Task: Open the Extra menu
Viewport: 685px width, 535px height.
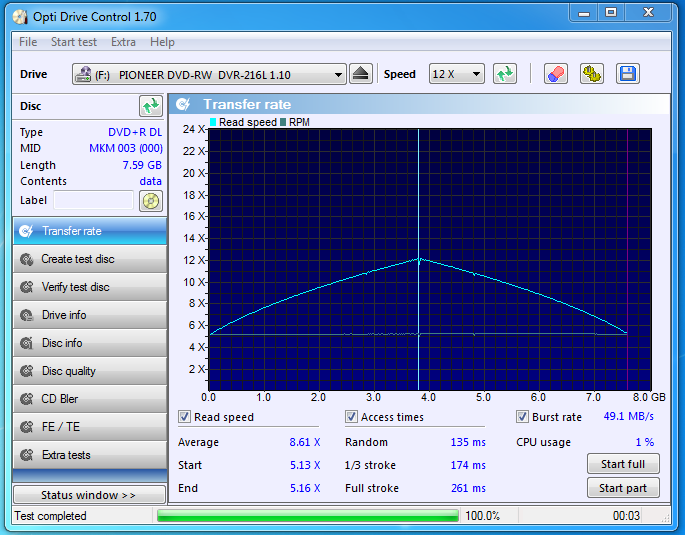Action: click(x=123, y=42)
